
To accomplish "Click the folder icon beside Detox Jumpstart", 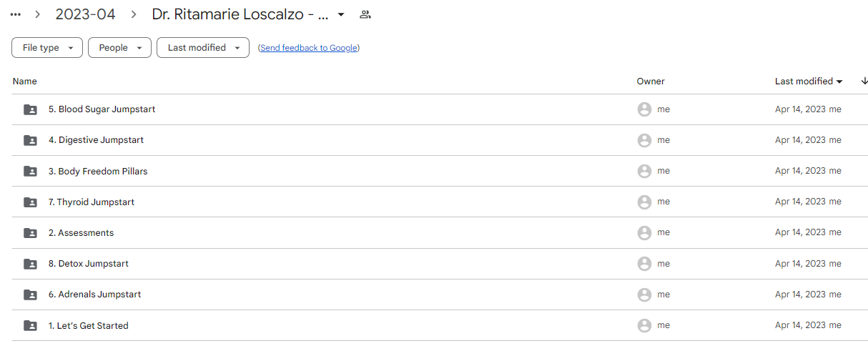I will (x=30, y=264).
